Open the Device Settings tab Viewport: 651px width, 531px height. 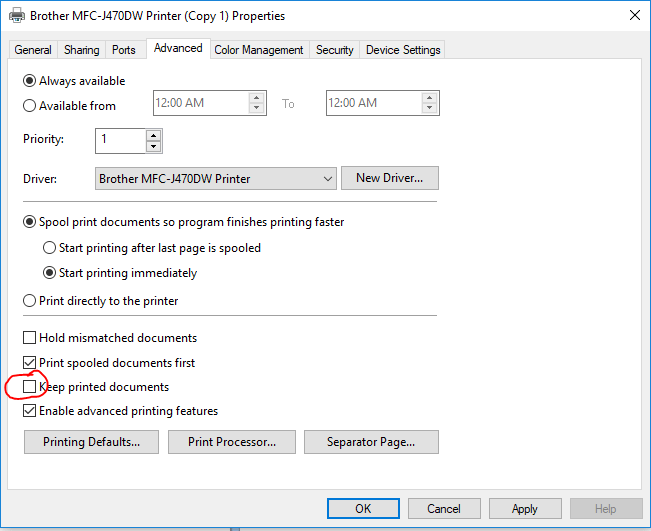(403, 50)
